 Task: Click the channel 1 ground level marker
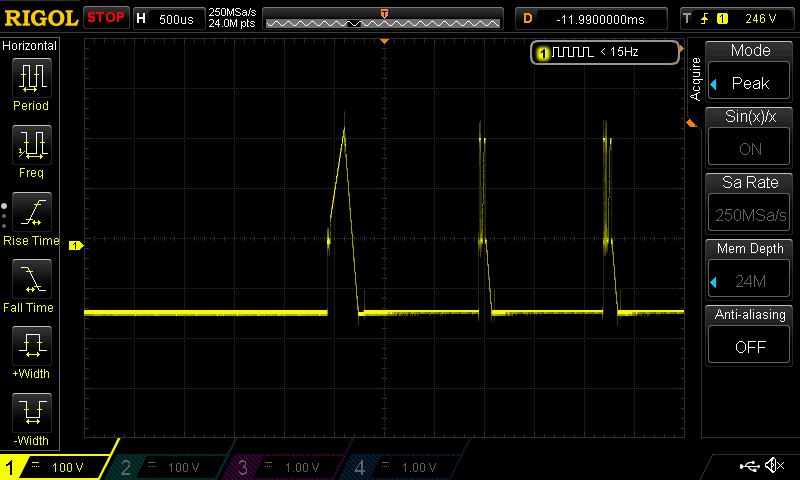point(76,246)
